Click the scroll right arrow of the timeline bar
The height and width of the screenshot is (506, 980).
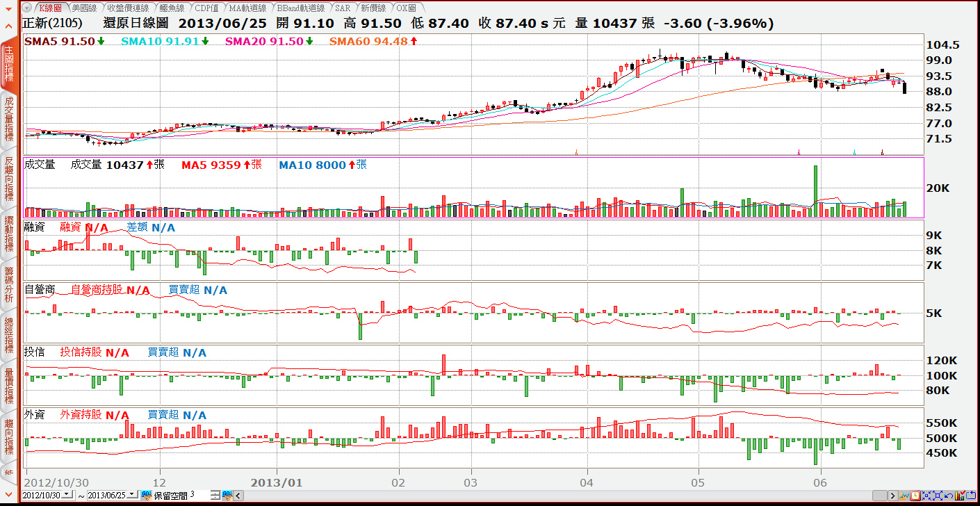point(893,496)
